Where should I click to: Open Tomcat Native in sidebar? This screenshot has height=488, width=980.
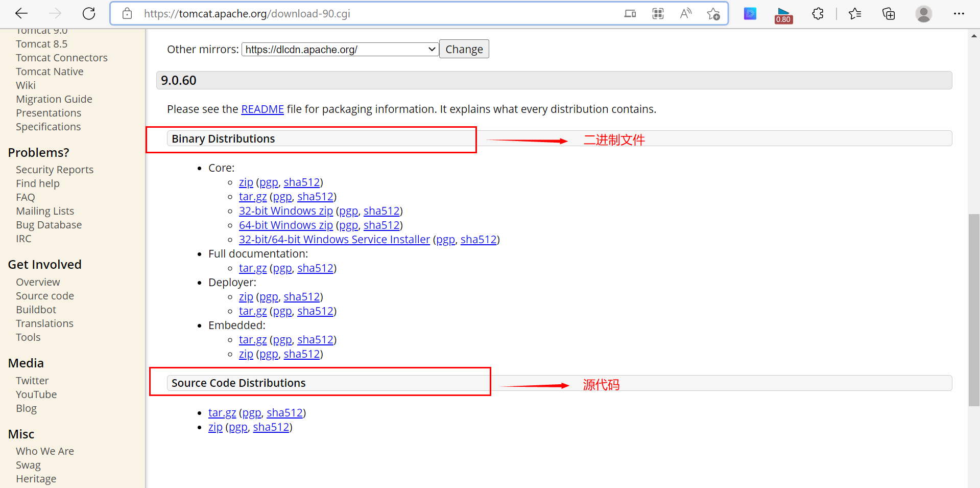[50, 72]
